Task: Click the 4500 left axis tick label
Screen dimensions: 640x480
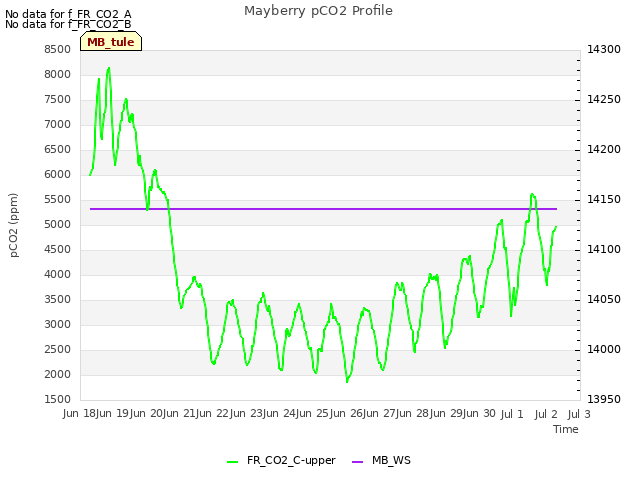Action: (x=58, y=249)
